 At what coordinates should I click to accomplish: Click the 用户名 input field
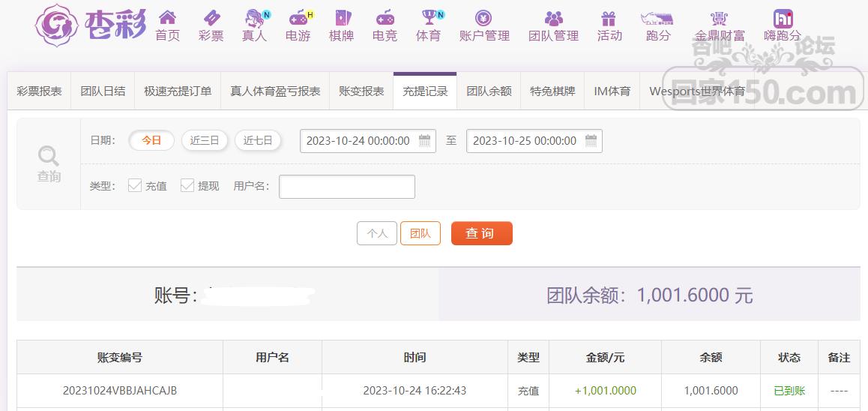(x=347, y=187)
